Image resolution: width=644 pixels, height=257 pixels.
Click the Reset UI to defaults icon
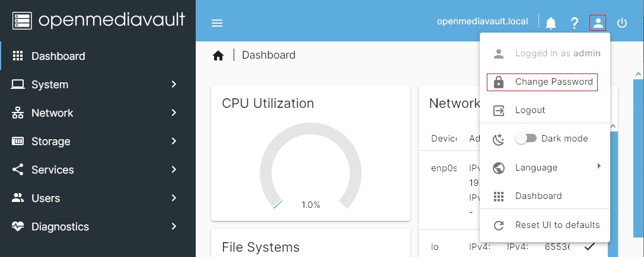click(x=499, y=225)
